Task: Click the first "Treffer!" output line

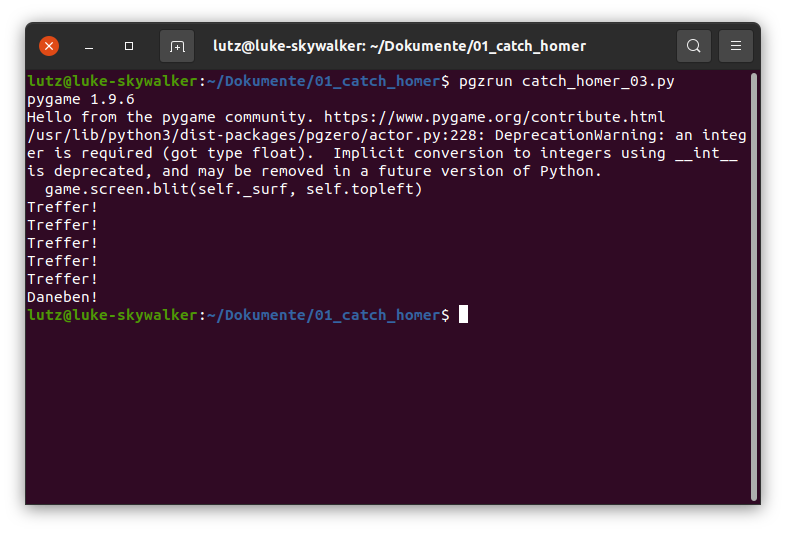Action: 62,207
